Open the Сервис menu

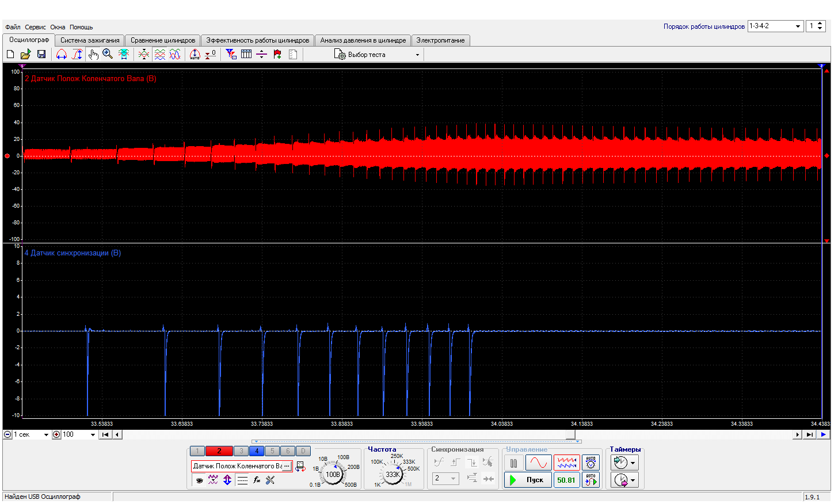point(35,27)
